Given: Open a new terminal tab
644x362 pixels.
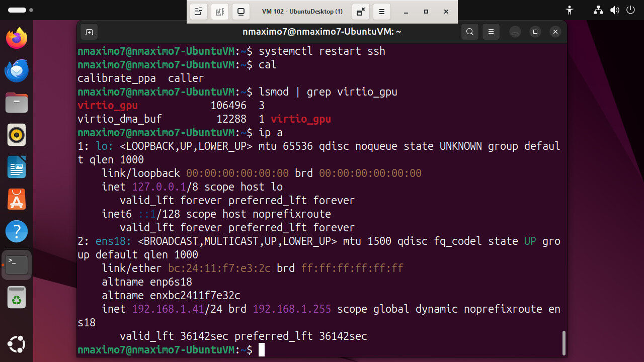Looking at the screenshot, I should [x=89, y=31].
